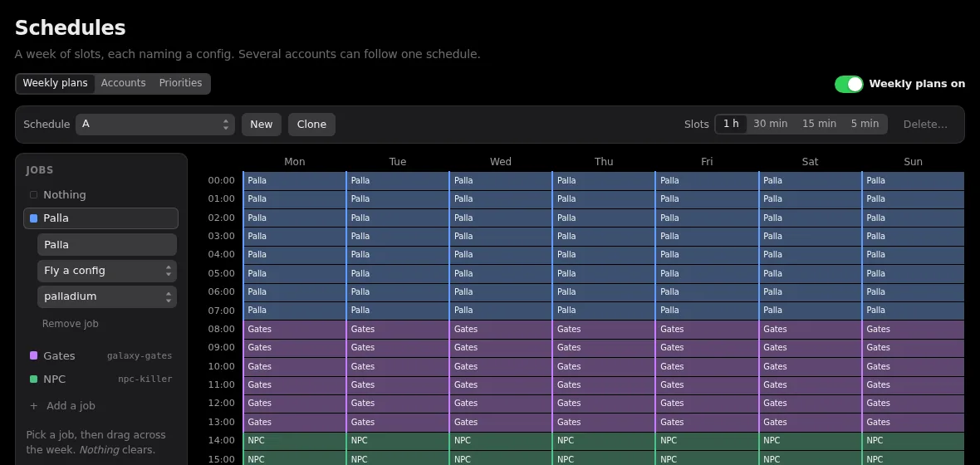The width and height of the screenshot is (980, 465).
Task: Click the Sat column header
Action: 810,162
